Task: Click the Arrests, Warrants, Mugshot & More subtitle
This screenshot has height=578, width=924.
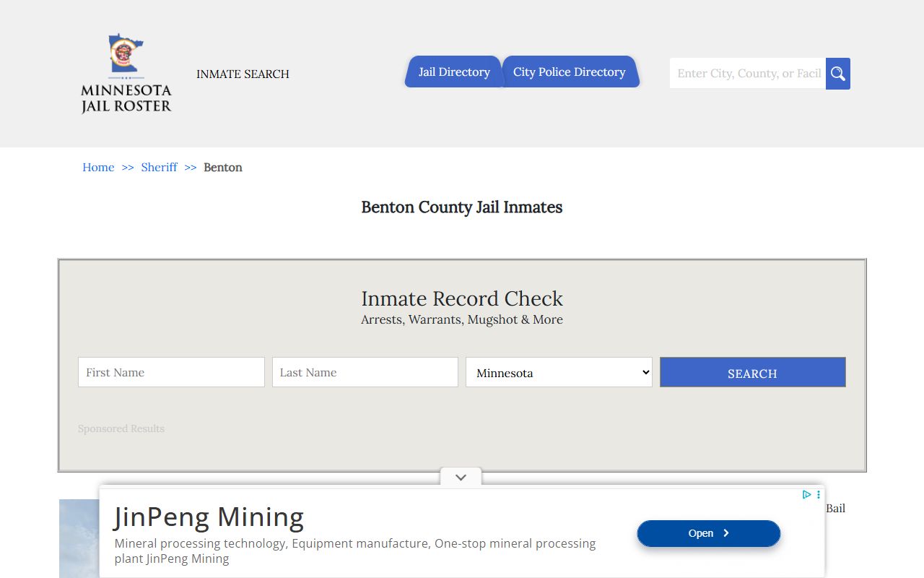Action: (x=462, y=319)
